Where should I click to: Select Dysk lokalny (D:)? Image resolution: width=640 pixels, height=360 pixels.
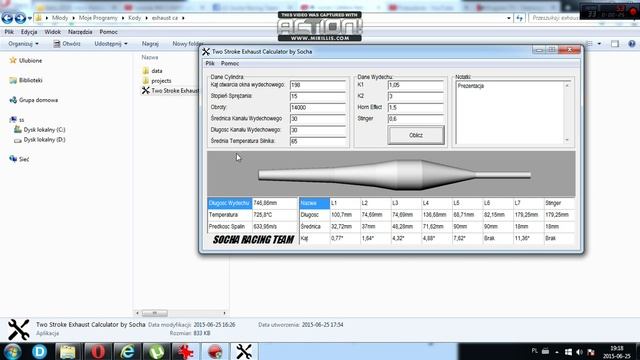point(40,140)
